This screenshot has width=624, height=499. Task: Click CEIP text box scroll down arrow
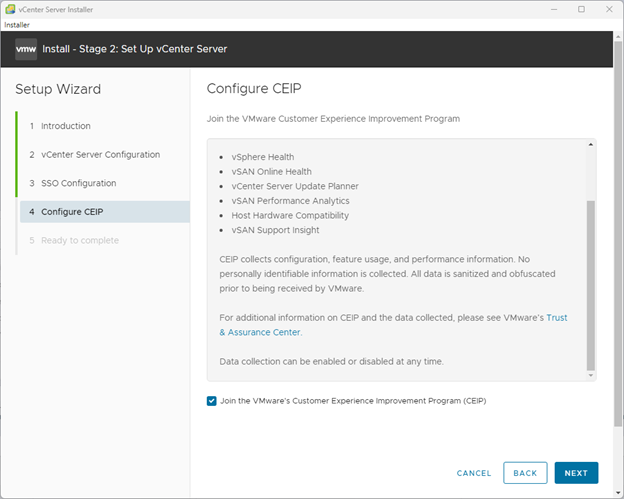tap(591, 375)
